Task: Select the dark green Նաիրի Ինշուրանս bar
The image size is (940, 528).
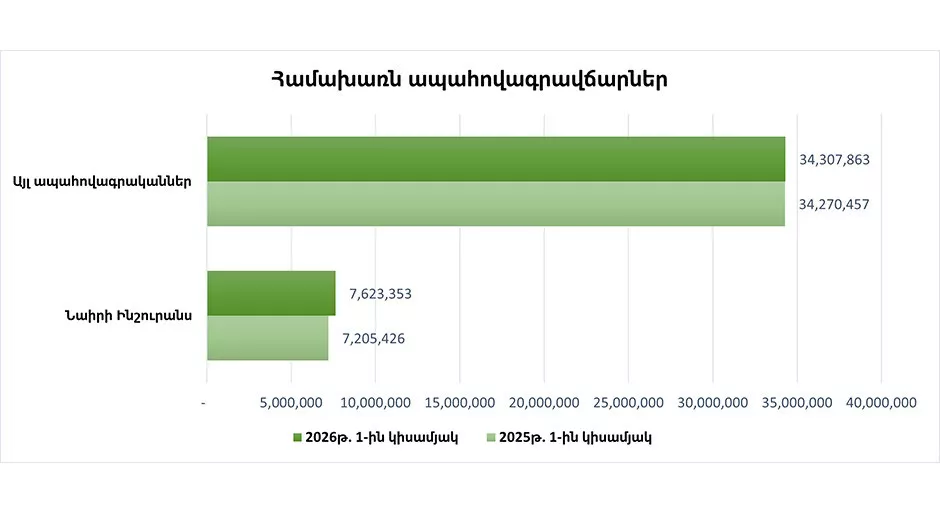Action: (x=271, y=293)
